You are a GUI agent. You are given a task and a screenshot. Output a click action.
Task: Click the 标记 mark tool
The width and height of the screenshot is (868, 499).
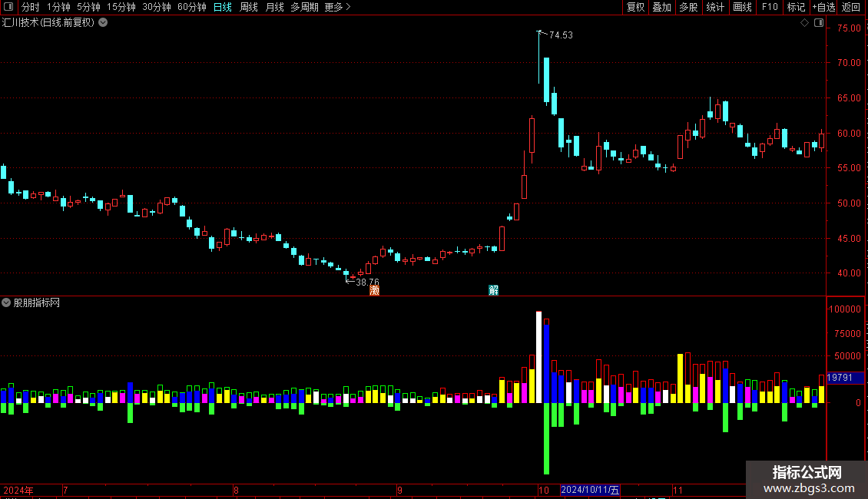(x=796, y=7)
